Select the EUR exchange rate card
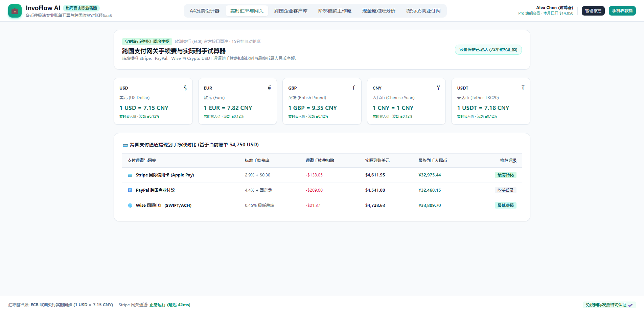Viewport: 644px width, 314px height. point(237,101)
